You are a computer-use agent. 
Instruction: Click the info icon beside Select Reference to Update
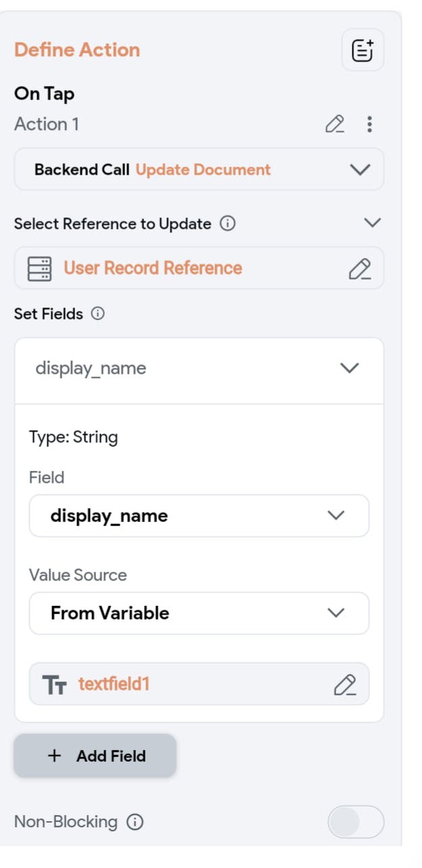[x=229, y=223]
